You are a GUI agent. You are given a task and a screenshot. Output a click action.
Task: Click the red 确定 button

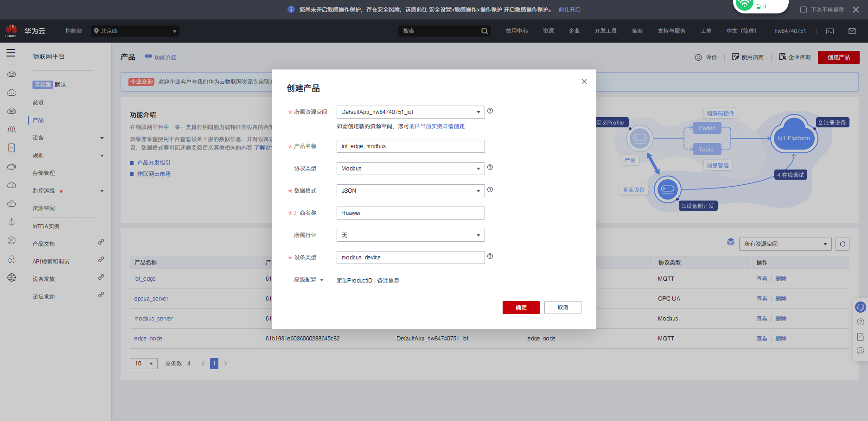point(521,308)
